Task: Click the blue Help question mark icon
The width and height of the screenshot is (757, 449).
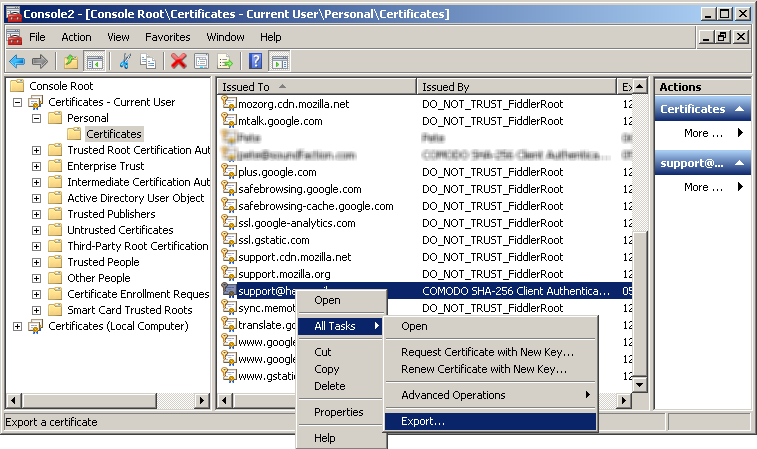Action: tap(256, 61)
